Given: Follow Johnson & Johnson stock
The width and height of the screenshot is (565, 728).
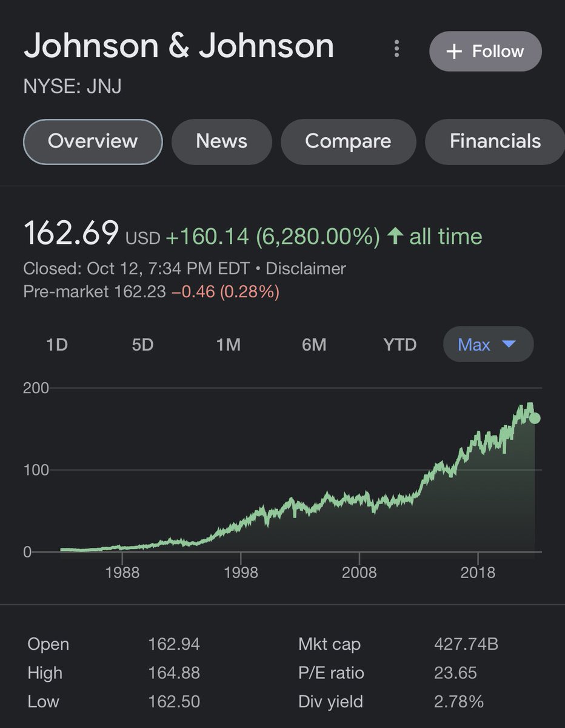Looking at the screenshot, I should [x=486, y=52].
